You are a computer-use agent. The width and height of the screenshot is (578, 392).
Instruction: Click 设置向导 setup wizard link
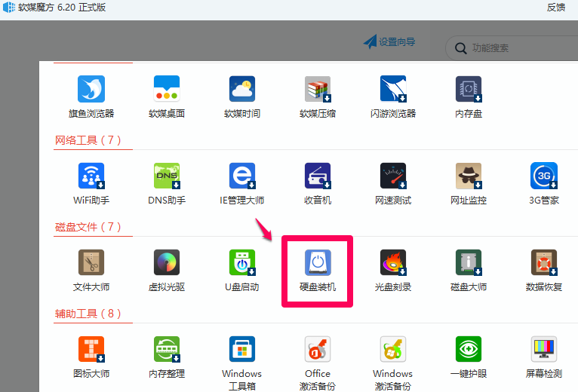[x=389, y=42]
